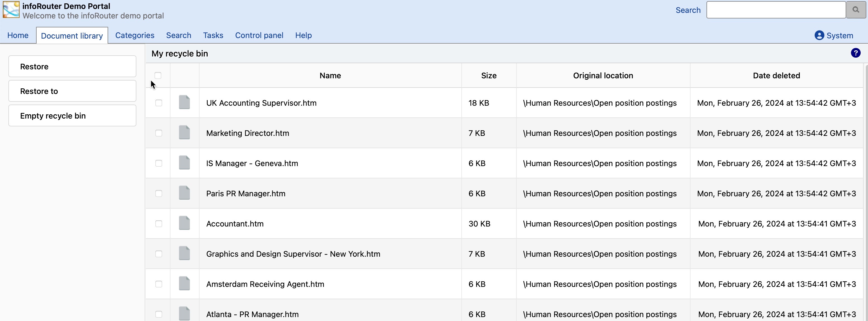Toggle the select-all checkbox in table header
This screenshot has height=321, width=868.
(x=158, y=75)
